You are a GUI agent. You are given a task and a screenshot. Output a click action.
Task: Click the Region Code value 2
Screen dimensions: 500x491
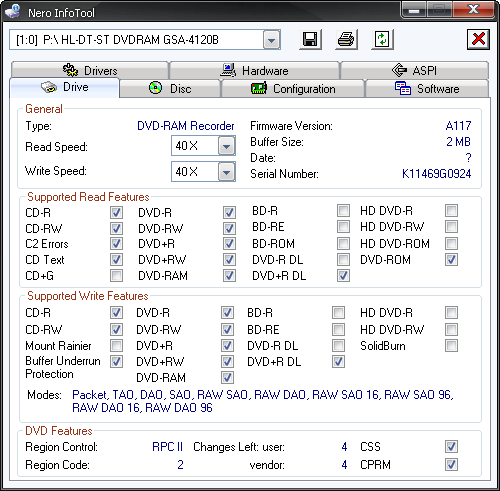point(180,465)
